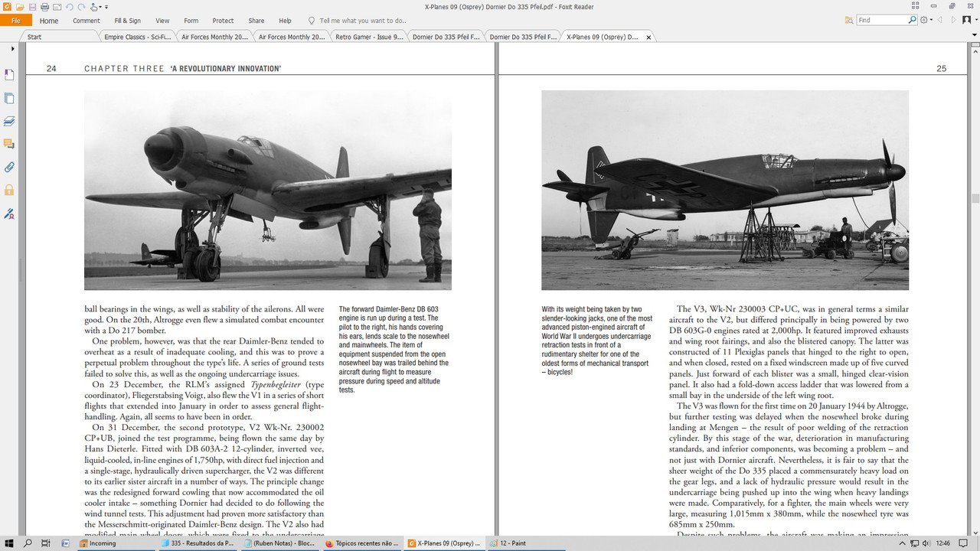980x551 pixels.
Task: Click the Redo arrow icon
Action: point(81,7)
